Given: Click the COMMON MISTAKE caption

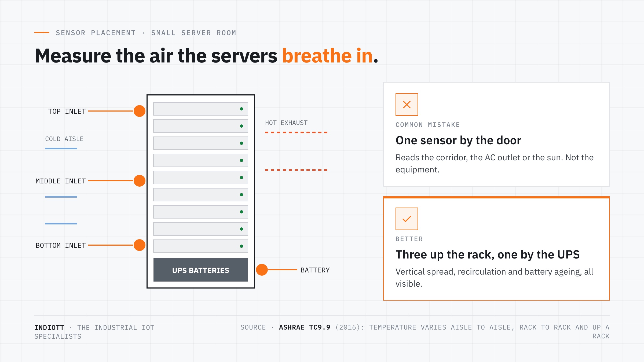Looking at the screenshot, I should [428, 125].
